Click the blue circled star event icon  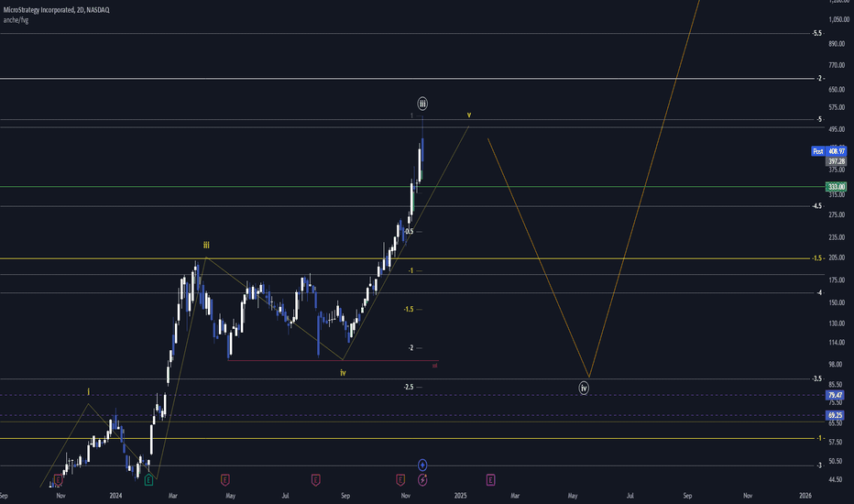[x=422, y=466]
